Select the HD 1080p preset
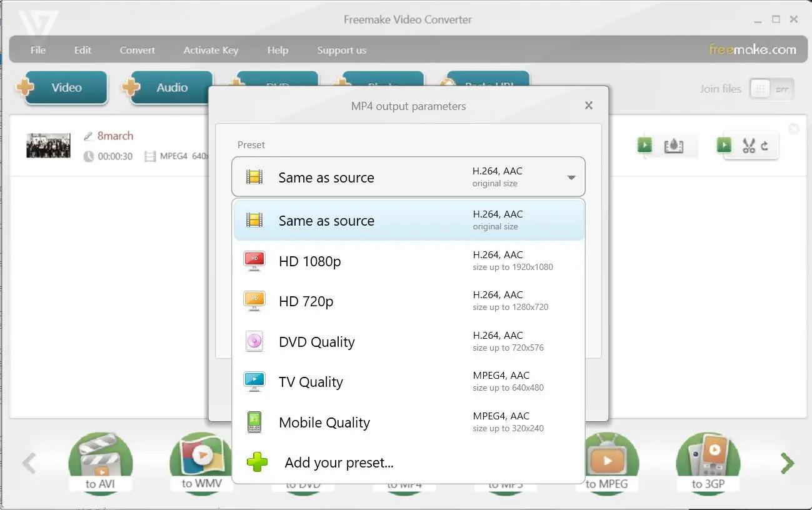The height and width of the screenshot is (510, 812). (409, 261)
